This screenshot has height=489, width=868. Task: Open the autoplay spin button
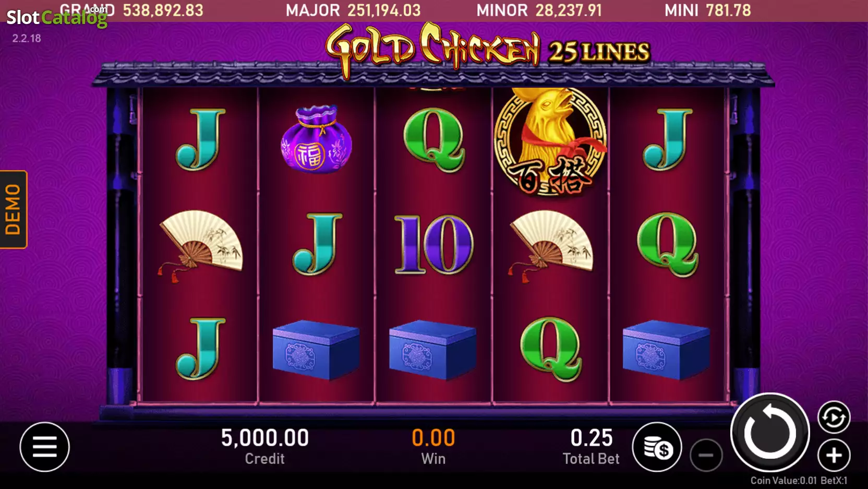(834, 417)
